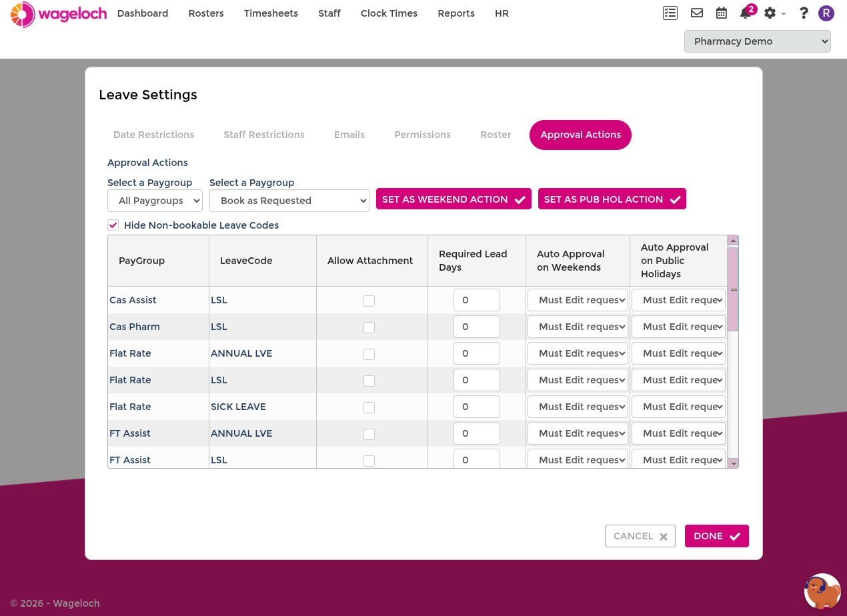Open HR in top menu

502,13
